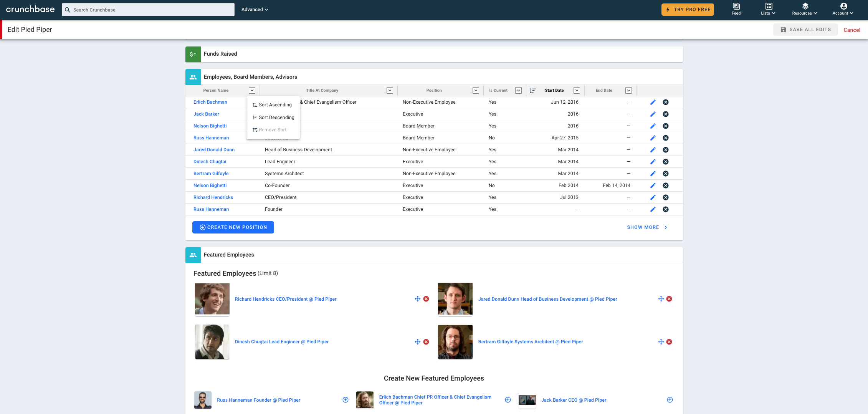The image size is (868, 414).
Task: Click move handle for Richard Hendricks featured card
Action: [418, 299]
